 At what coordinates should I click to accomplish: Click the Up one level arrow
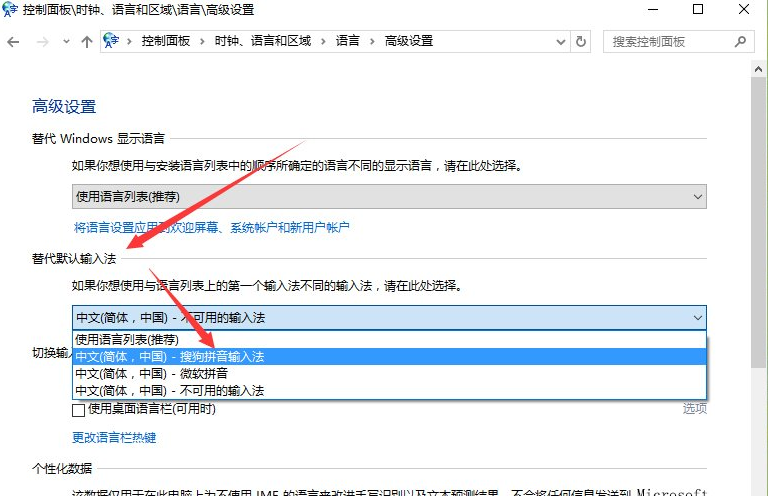coord(86,42)
